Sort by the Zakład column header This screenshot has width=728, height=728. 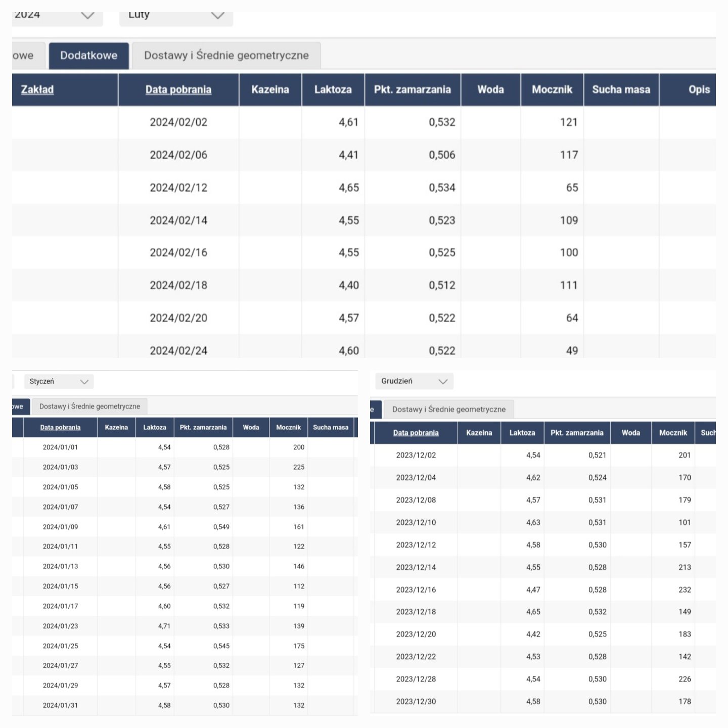[x=37, y=89]
